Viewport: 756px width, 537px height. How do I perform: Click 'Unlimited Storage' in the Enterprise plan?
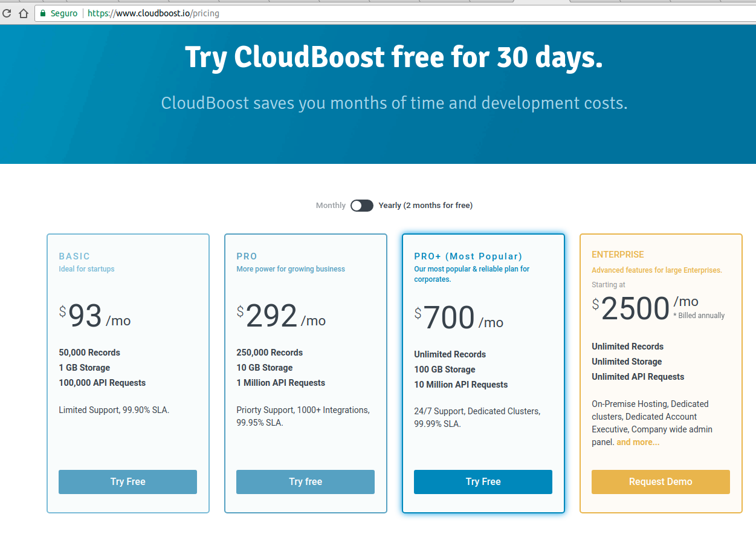(627, 362)
